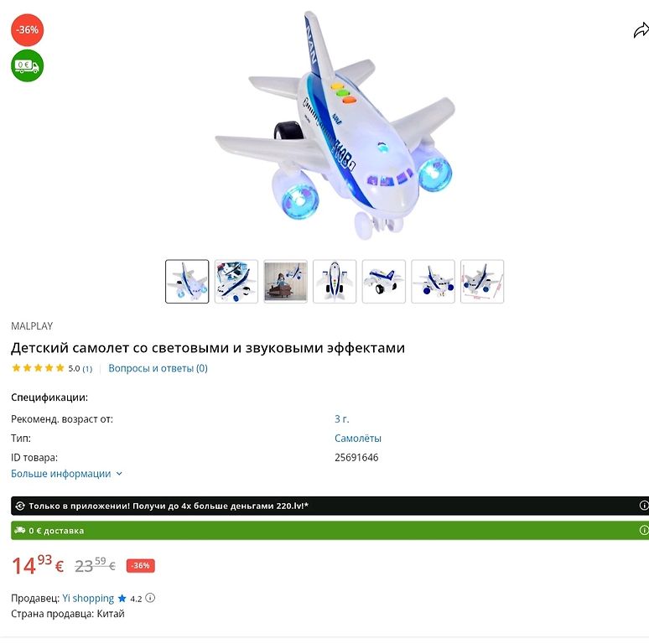The image size is (649, 644).
Task: Click the chevron next to Больше информации
Action: [119, 474]
